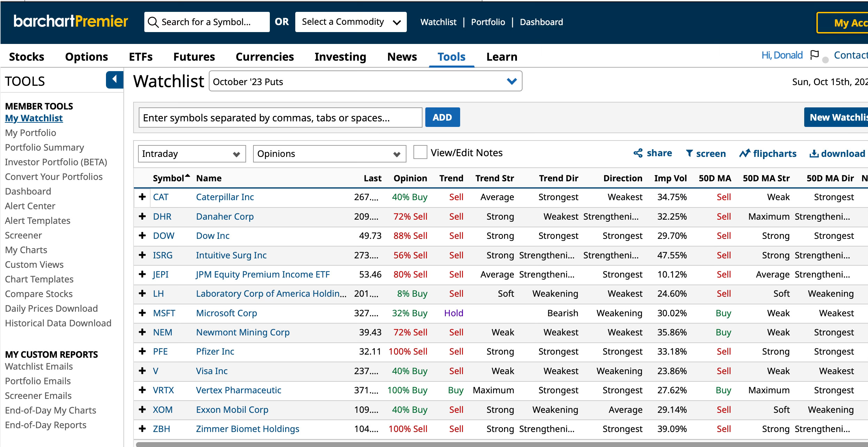Screen dimensions: 868x447
Task: Expand the ZBH row plus icon
Action: 142,429
